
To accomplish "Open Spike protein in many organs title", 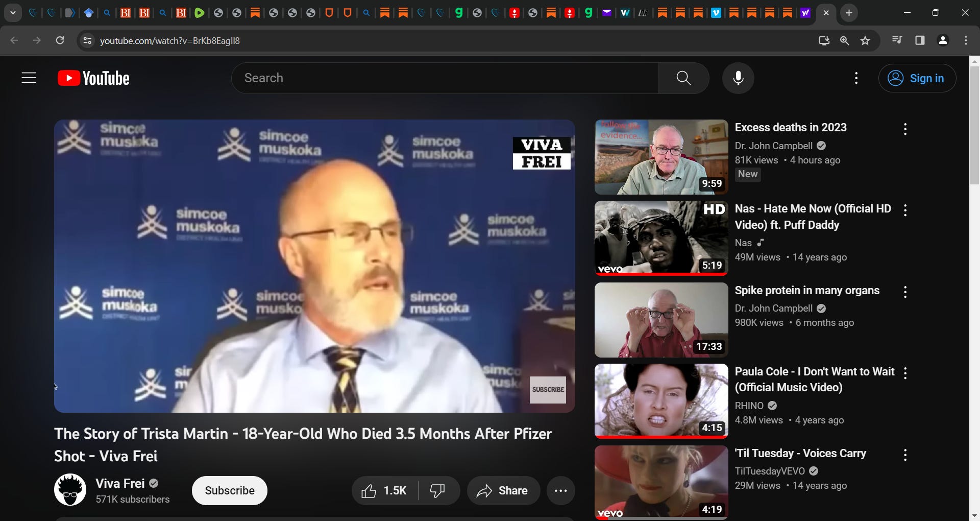I will [x=807, y=291].
